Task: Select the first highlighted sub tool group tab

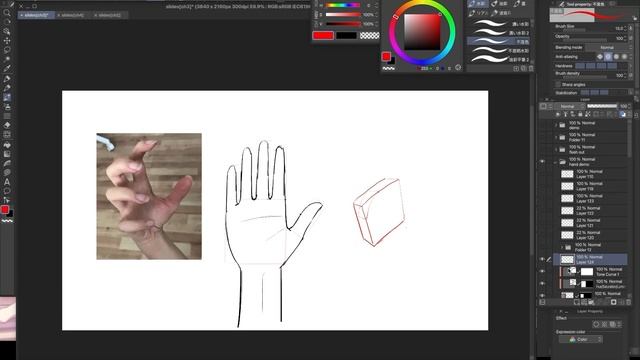Action: coord(477,4)
